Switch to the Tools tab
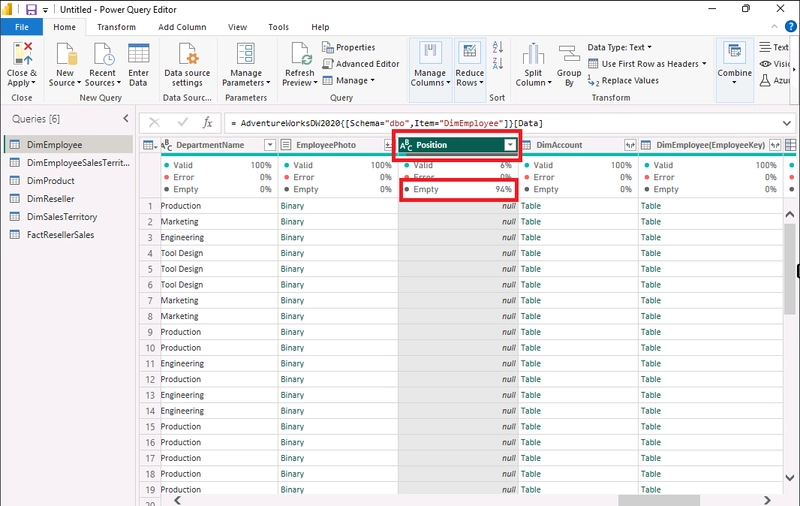The height and width of the screenshot is (506, 800). pos(279,27)
